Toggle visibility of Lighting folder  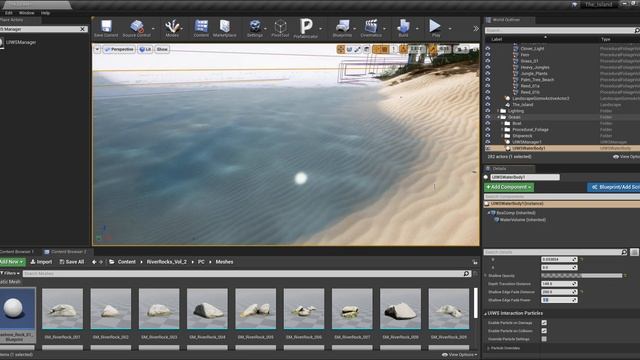487,111
